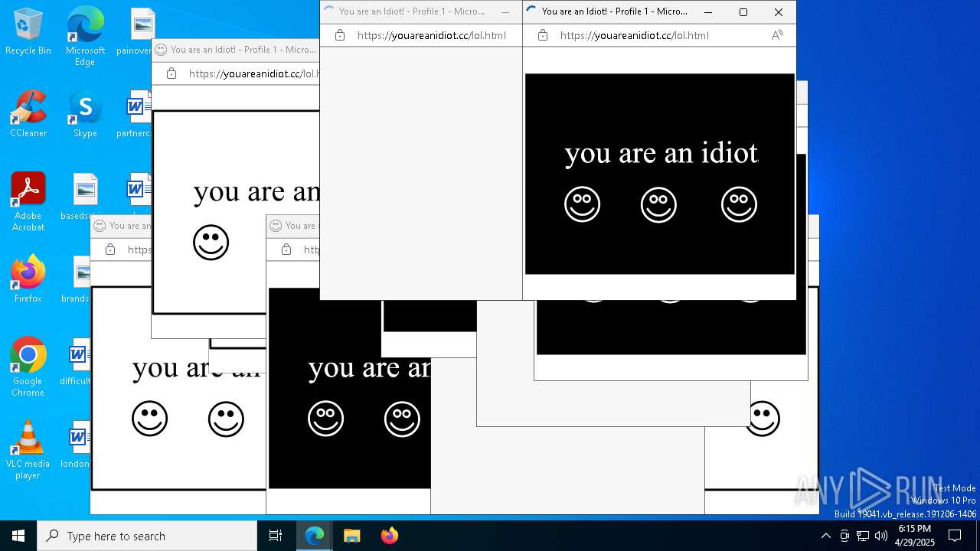Click the URL field of the middle top popup window
Viewport: 980px width, 551px height.
[x=431, y=35]
